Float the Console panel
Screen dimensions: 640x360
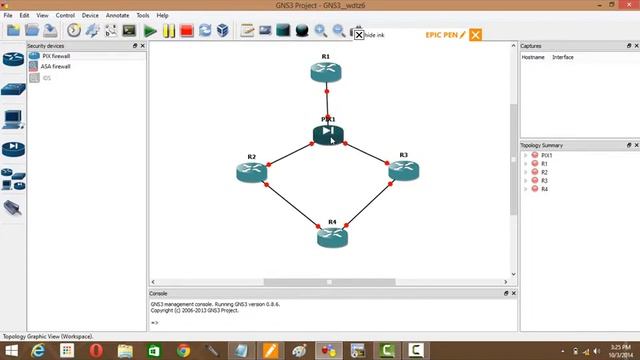click(x=506, y=293)
